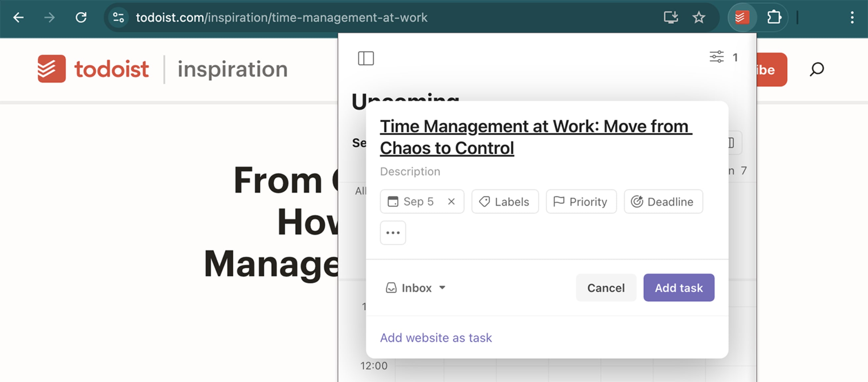
Task: Cancel the new task
Action: click(605, 288)
